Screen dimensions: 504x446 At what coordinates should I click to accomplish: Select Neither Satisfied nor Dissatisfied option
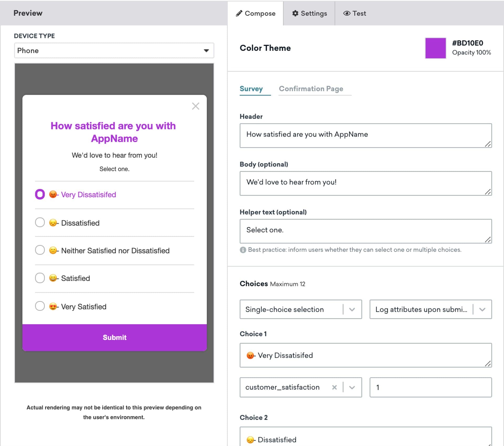pyautogui.click(x=40, y=250)
